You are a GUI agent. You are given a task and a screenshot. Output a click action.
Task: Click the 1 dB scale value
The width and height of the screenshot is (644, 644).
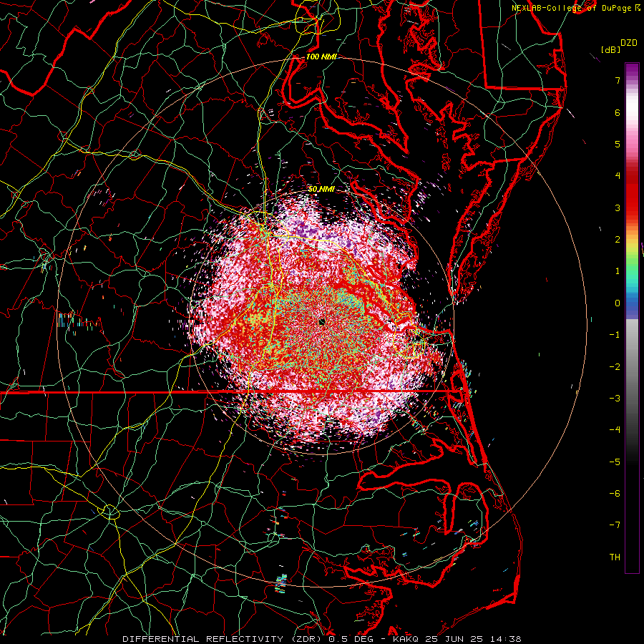click(x=618, y=271)
